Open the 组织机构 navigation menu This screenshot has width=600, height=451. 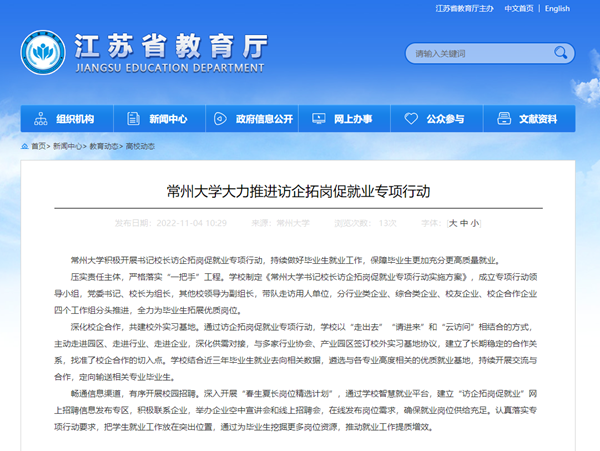click(x=75, y=118)
